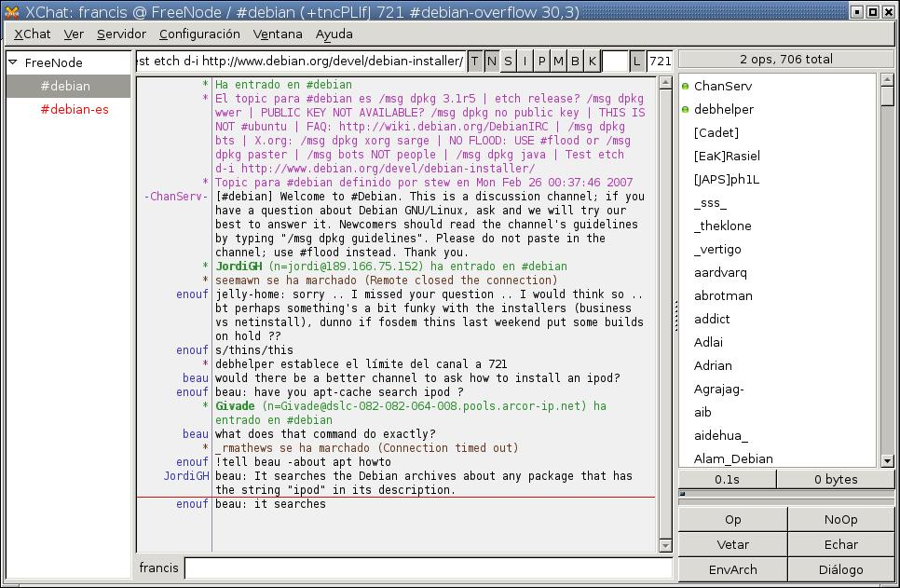900x588 pixels.
Task: Click the 0.1s lag indicator
Action: tap(727, 480)
